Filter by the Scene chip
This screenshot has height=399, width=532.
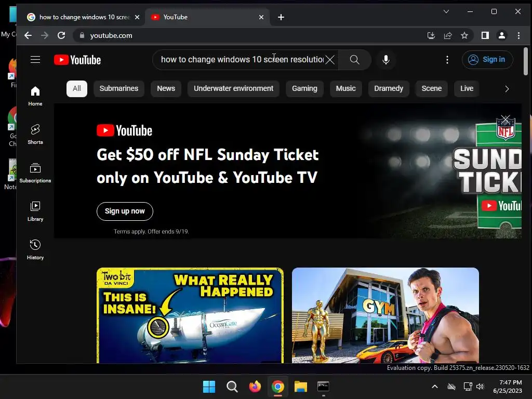point(432,88)
